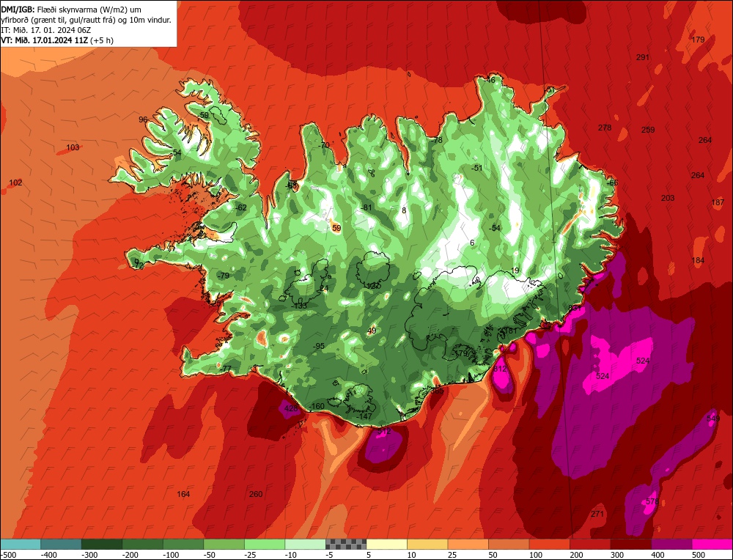Click the purple 400 to 500 legend swatch

tap(671, 544)
